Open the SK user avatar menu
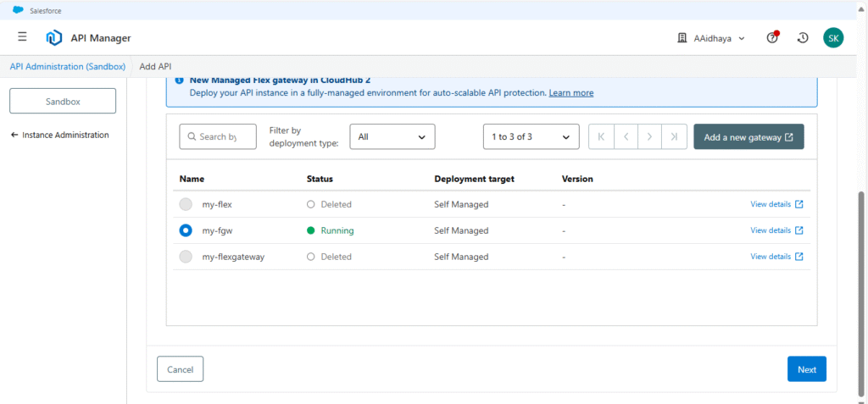Screen dimensions: 868x404 (833, 37)
